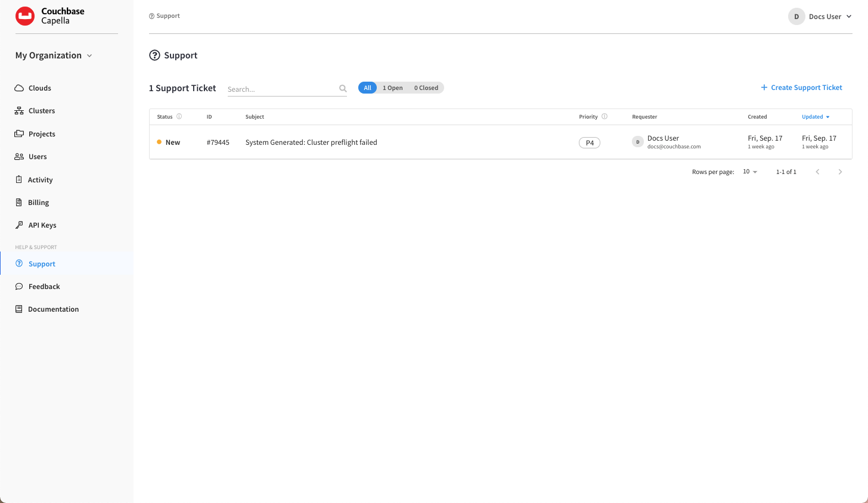Open the Documentation page
The image size is (868, 503).
(53, 309)
